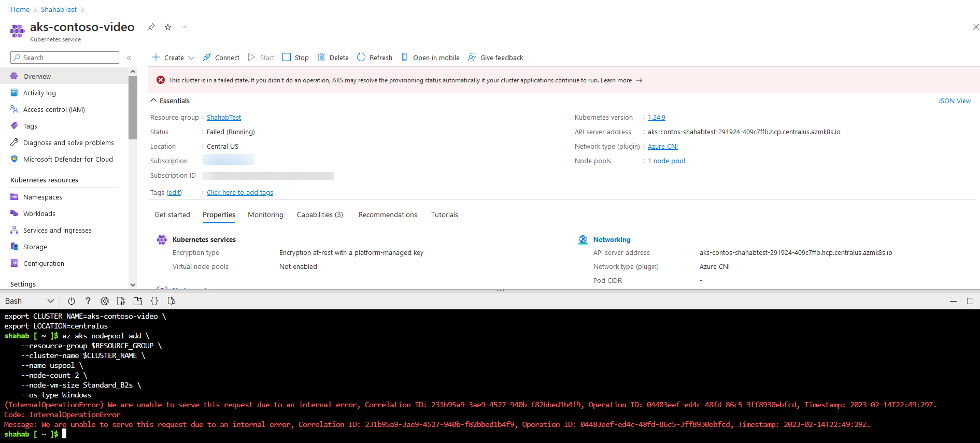Screen dimensions: 980x443
Task: Restart Cloud Shell with power icon
Action: click(x=72, y=301)
